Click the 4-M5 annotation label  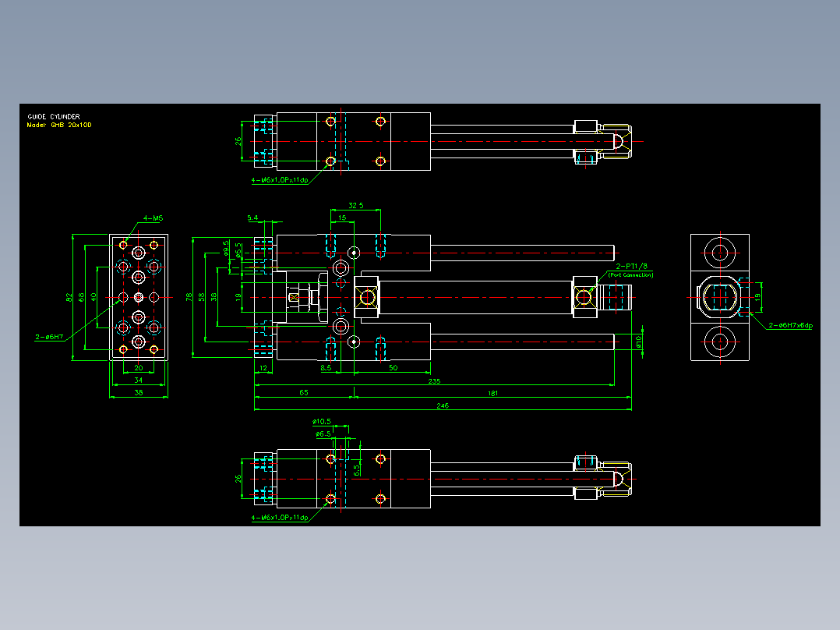click(153, 218)
